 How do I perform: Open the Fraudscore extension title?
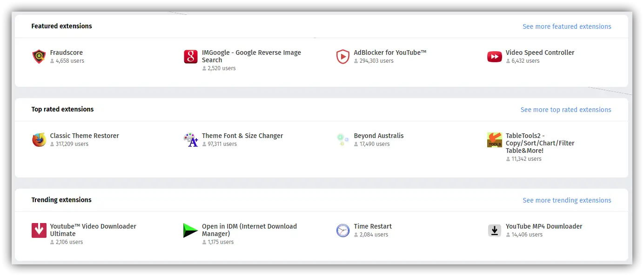tap(67, 53)
